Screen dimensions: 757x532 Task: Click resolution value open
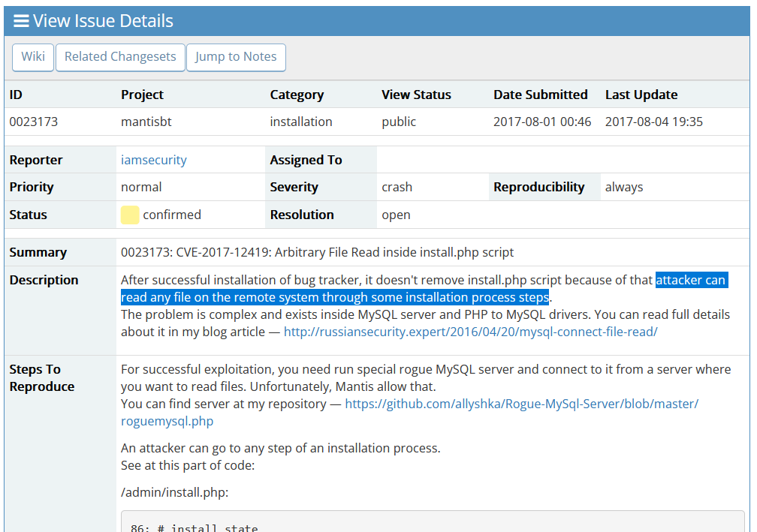click(396, 215)
